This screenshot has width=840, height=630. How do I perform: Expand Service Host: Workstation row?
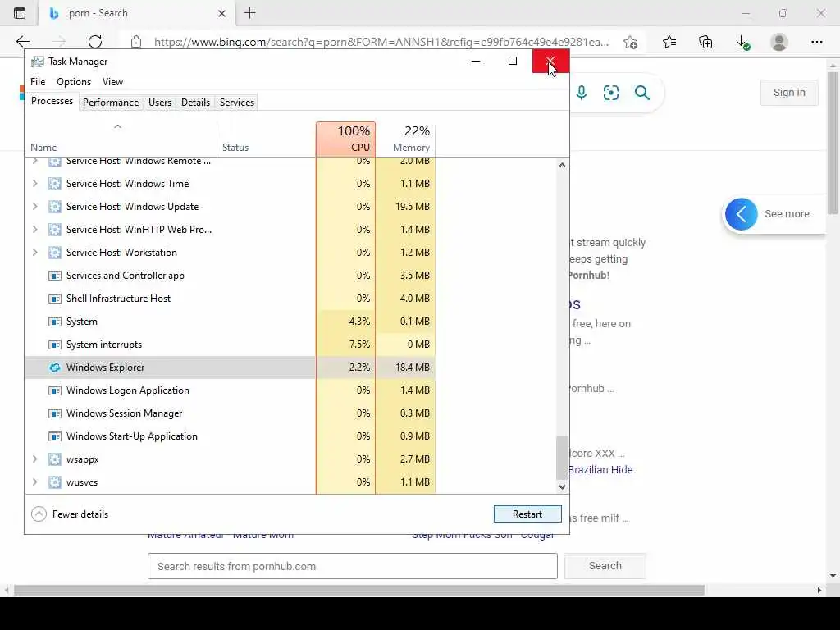click(x=34, y=253)
